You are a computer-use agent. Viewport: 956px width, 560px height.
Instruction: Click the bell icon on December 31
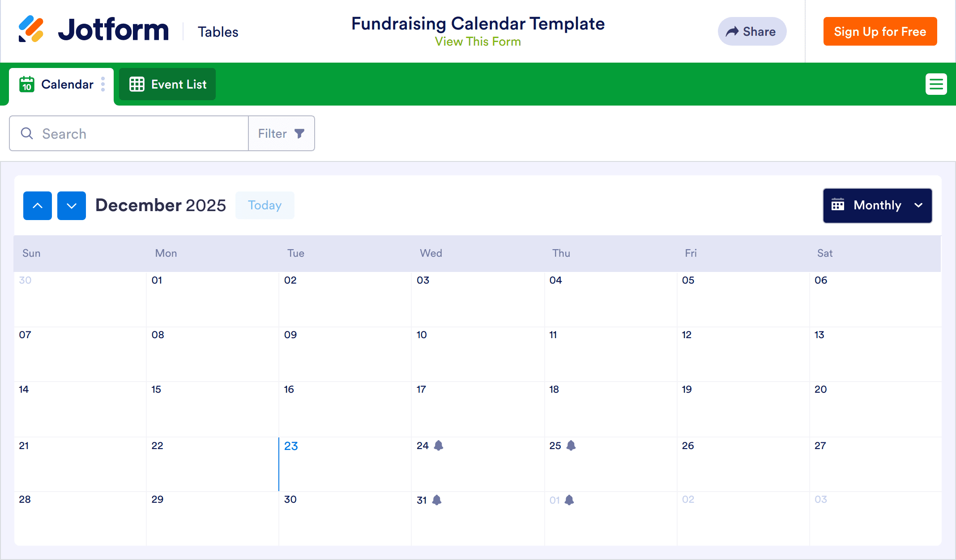pos(437,500)
